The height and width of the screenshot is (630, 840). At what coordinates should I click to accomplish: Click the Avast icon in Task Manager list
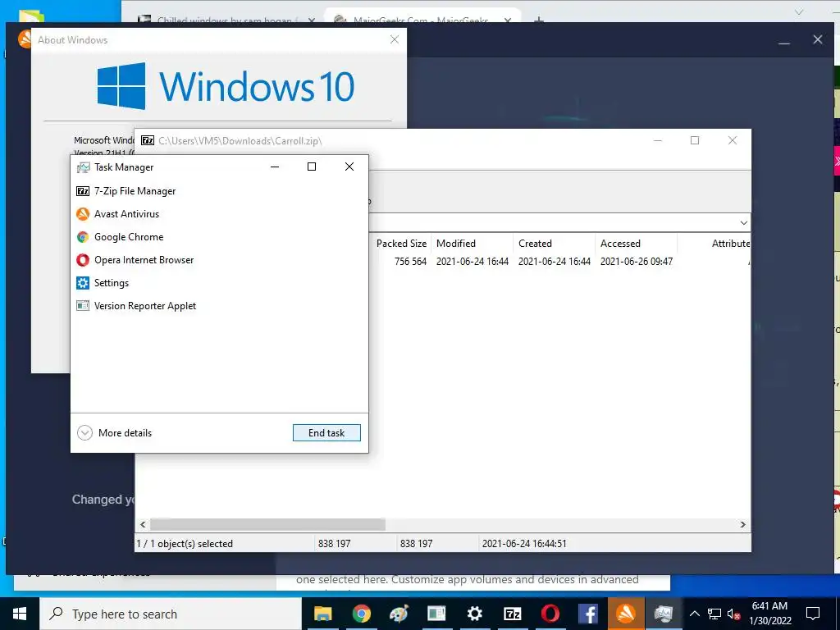click(x=83, y=214)
